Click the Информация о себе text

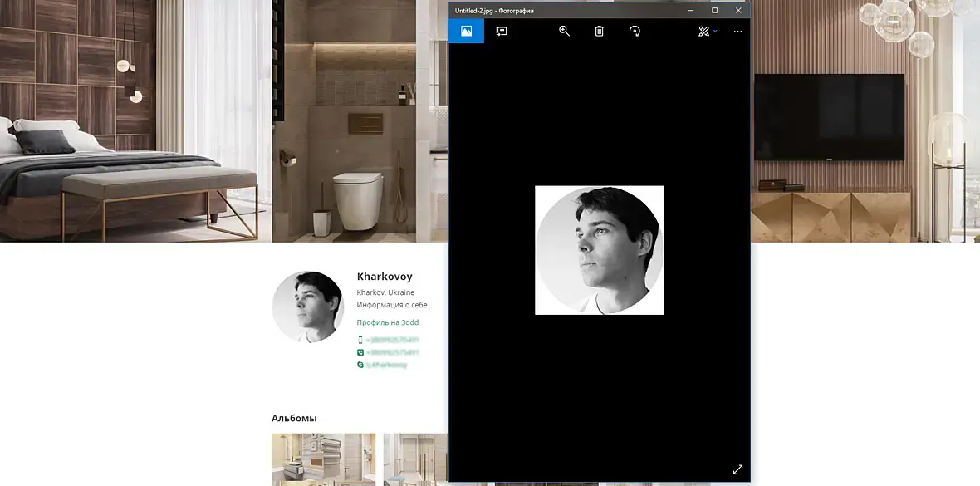[393, 305]
